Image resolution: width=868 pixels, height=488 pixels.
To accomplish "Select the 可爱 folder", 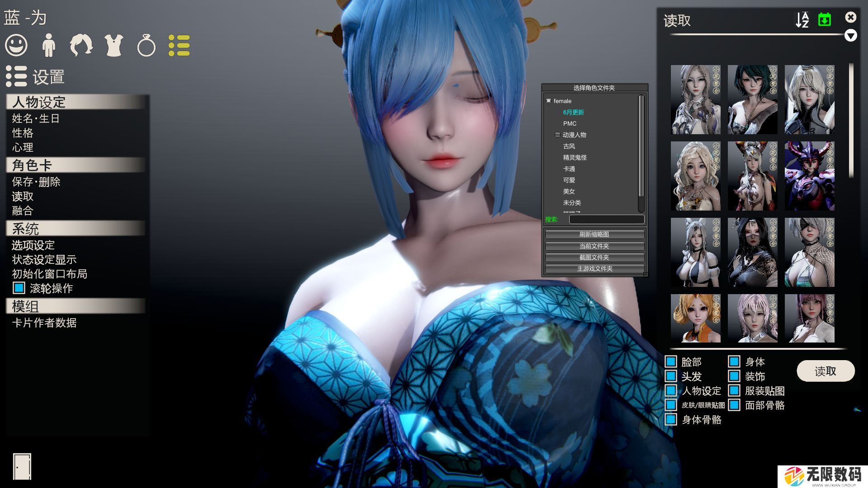I will point(569,180).
